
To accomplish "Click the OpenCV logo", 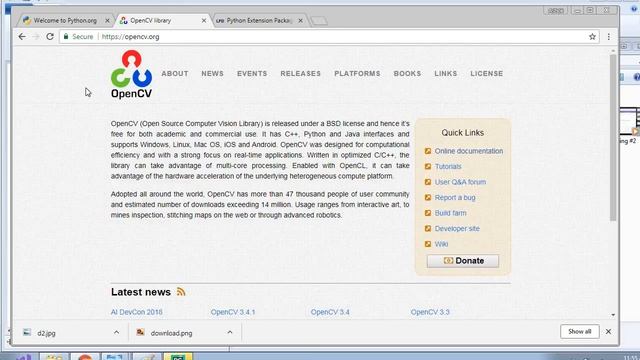I will point(131,74).
